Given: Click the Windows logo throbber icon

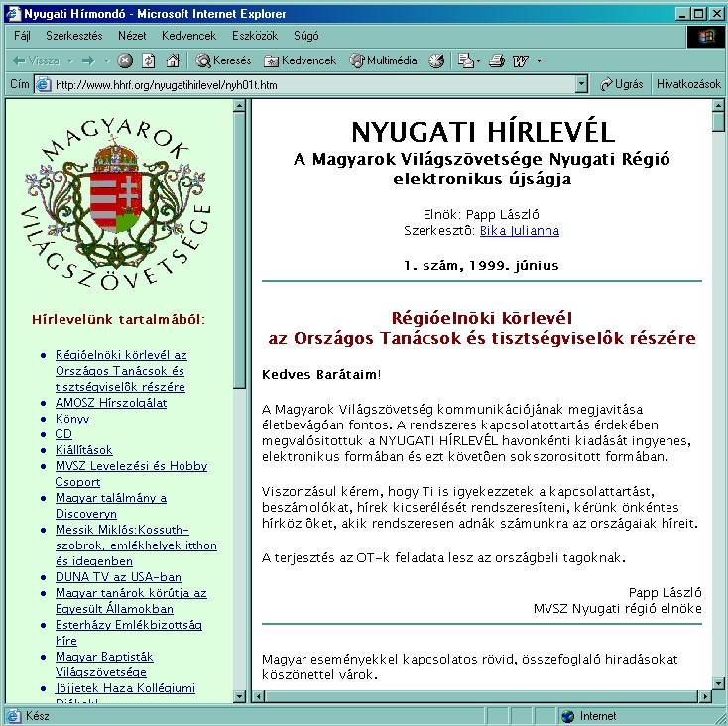Looking at the screenshot, I should pos(706,37).
